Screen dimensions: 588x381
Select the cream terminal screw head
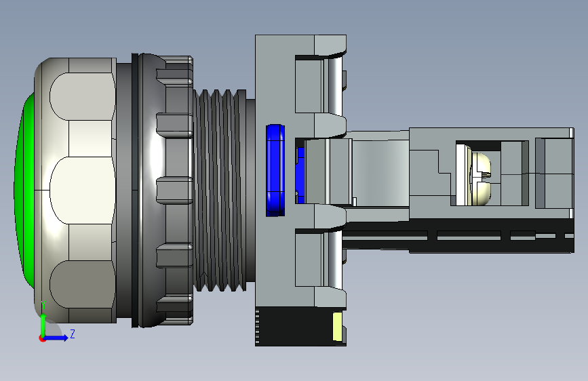point(480,179)
